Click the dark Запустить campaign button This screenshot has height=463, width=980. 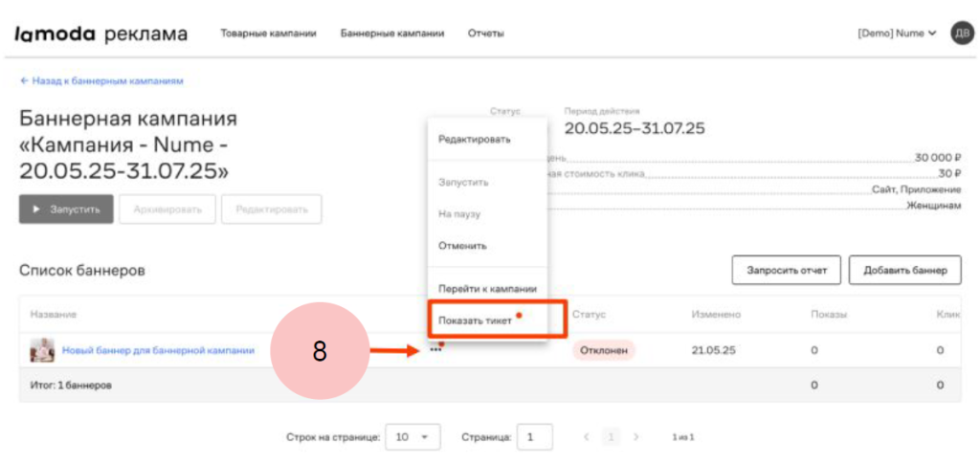66,209
